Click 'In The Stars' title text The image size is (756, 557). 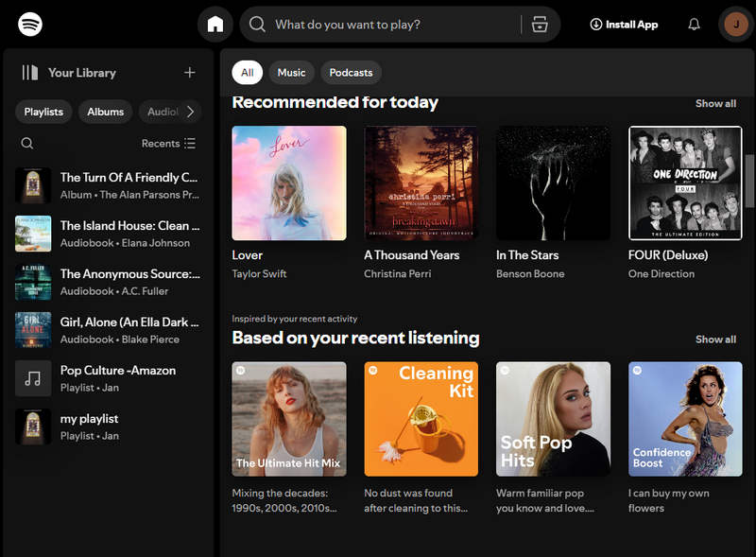[527, 254]
